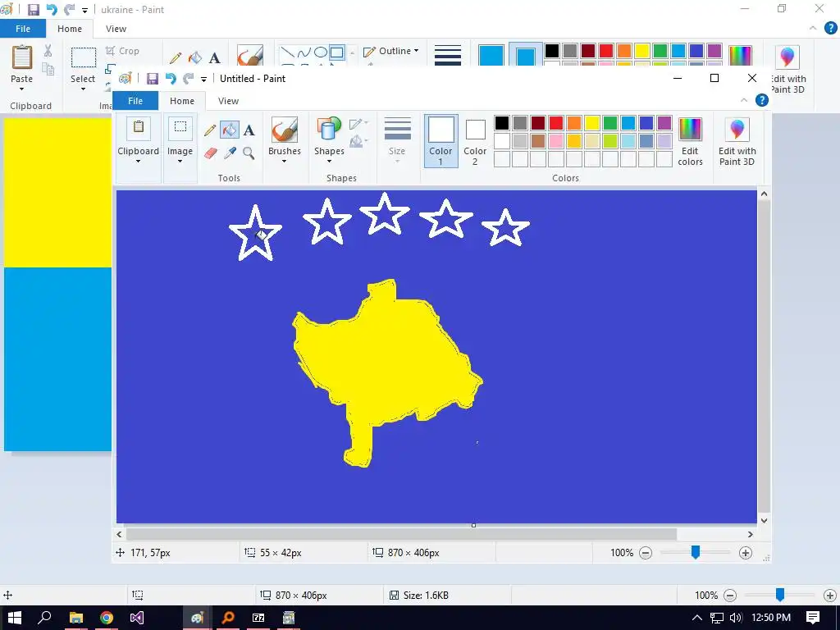Open the Windows Start menu
The height and width of the screenshot is (630, 840).
click(x=14, y=618)
